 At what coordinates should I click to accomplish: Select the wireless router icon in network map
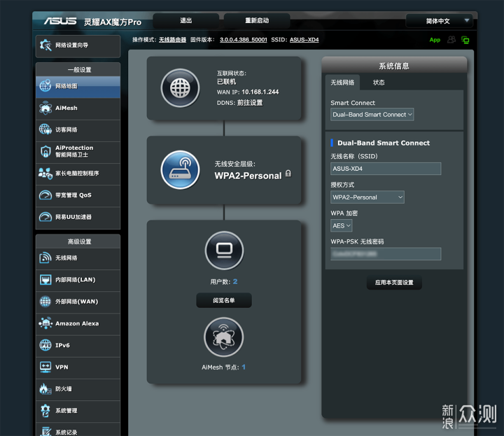click(x=180, y=169)
